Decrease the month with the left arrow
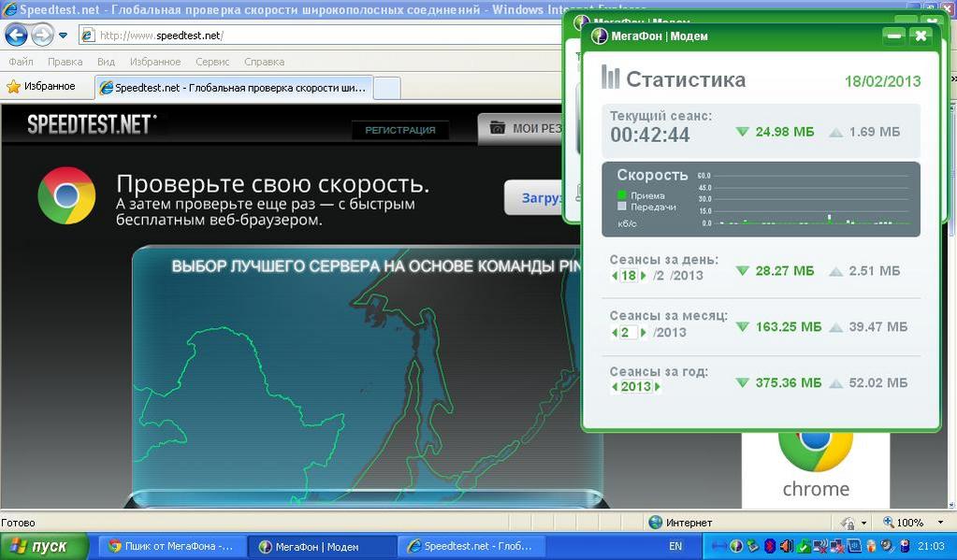The image size is (957, 560). coord(615,333)
